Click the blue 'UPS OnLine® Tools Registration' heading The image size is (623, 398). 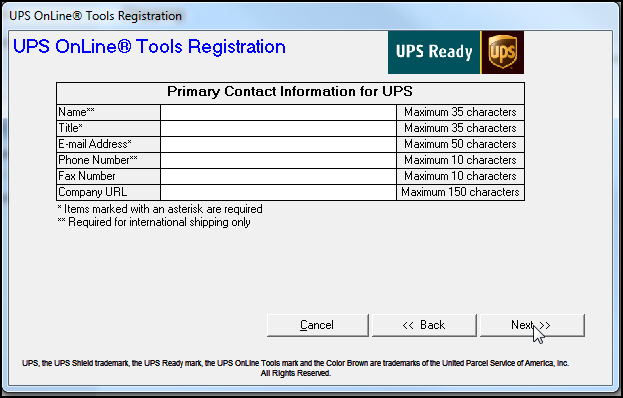149,47
